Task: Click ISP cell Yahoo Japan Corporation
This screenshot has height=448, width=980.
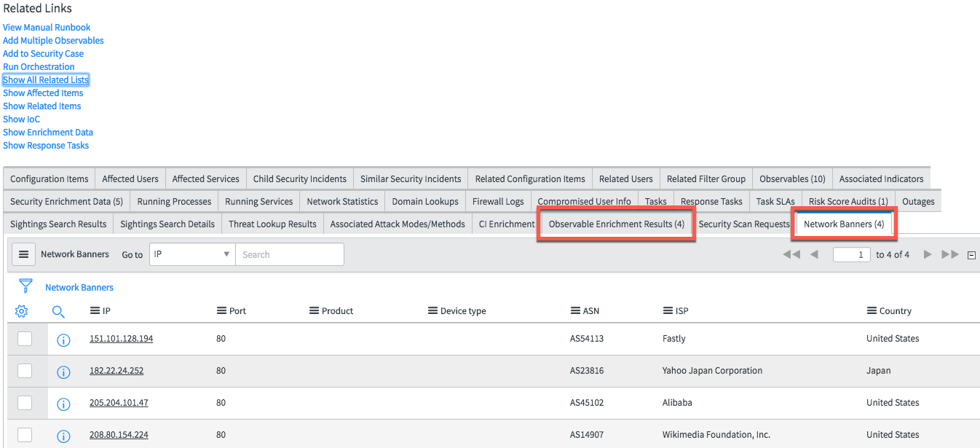Action: (x=712, y=371)
